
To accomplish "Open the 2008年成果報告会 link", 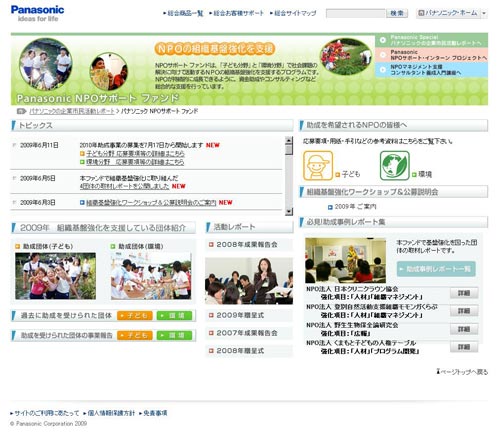I will (247, 245).
